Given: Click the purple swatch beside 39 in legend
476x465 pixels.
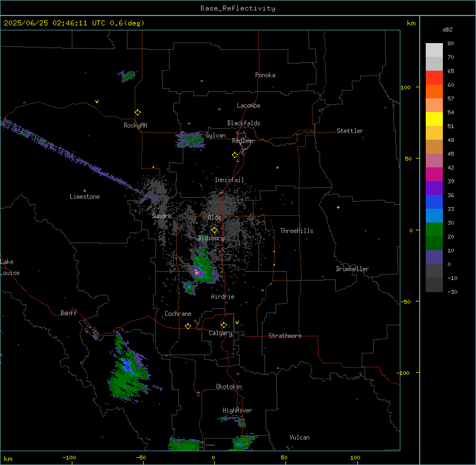Looking at the screenshot, I should (434, 188).
